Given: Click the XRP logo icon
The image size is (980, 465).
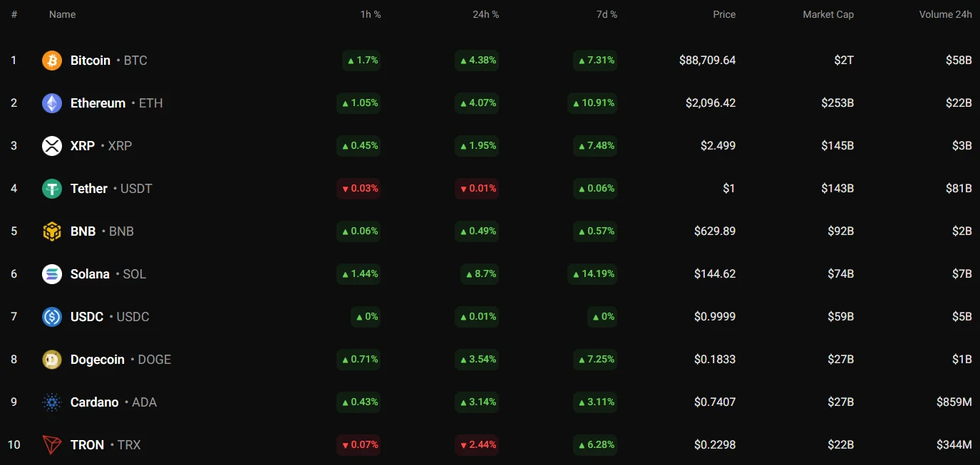Looking at the screenshot, I should click(x=52, y=146).
